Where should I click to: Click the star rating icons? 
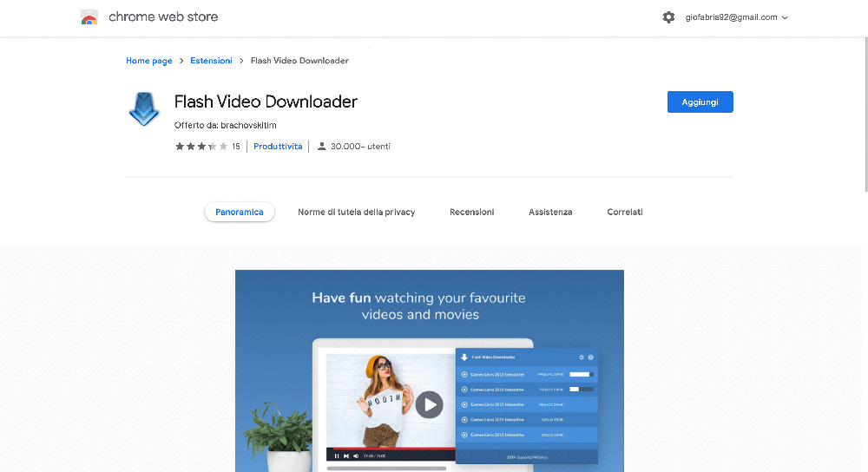point(201,146)
